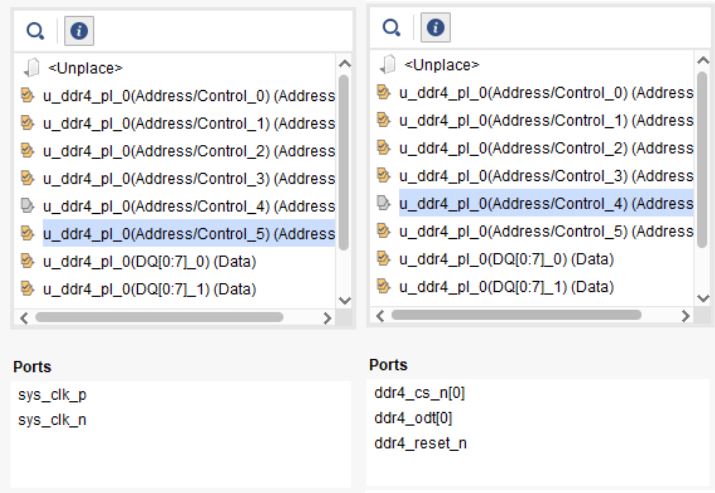
Task: Click the highlighted Address/Control_4 icon in right list
Action: (x=384, y=204)
